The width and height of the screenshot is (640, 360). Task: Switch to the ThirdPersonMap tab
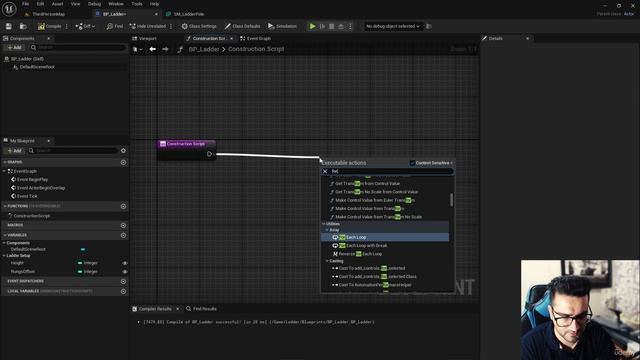(48, 14)
